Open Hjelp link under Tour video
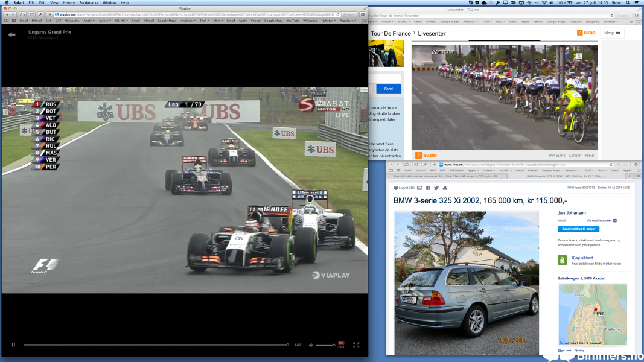Screen dimensions: 644x362 click(589, 156)
